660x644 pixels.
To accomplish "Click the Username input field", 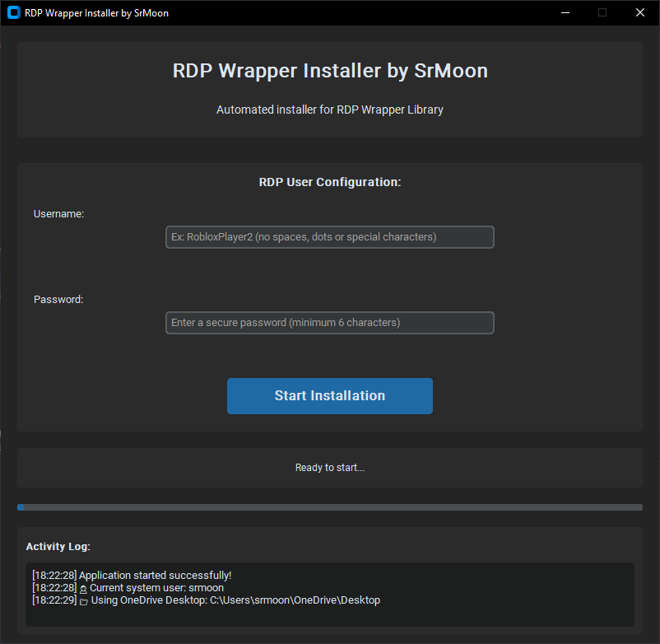I will [329, 237].
